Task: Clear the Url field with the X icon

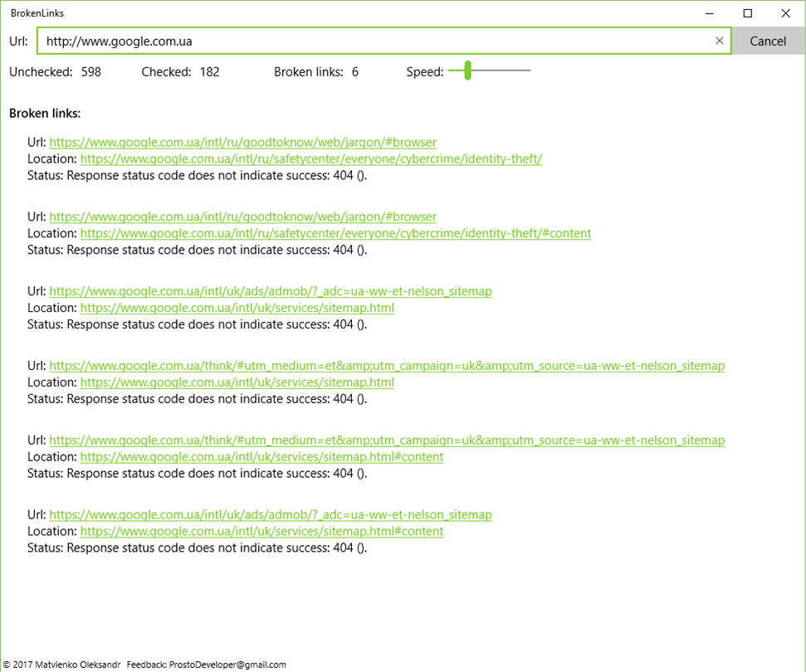Action: [719, 41]
